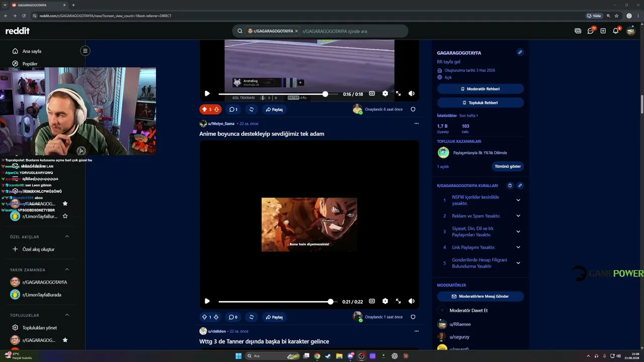The height and width of the screenshot is (362, 644).
Task: Toggle captions on the 0:22 video
Action: [x=372, y=301]
